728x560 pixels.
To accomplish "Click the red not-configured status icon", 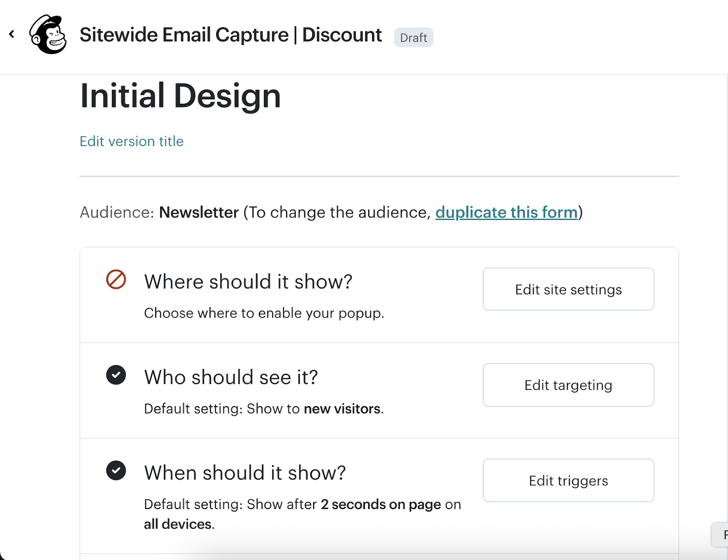I will coord(116,279).
